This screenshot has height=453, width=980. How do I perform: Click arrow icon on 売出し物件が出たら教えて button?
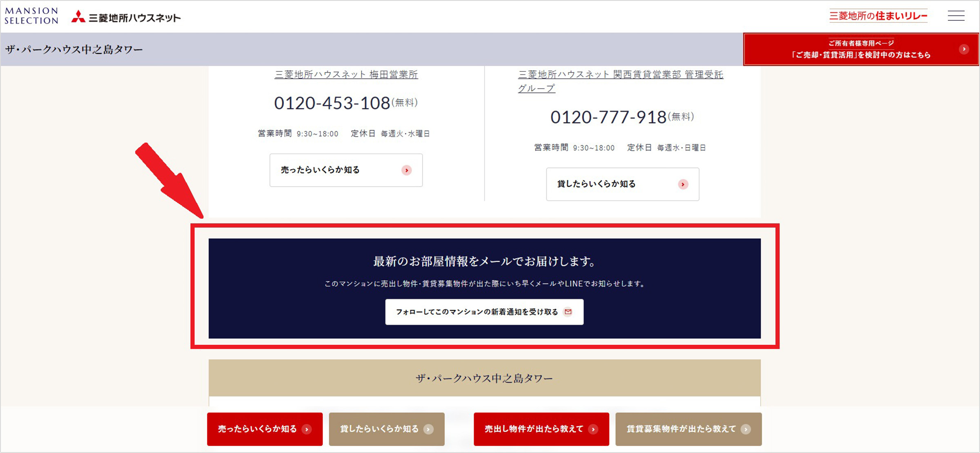(593, 429)
